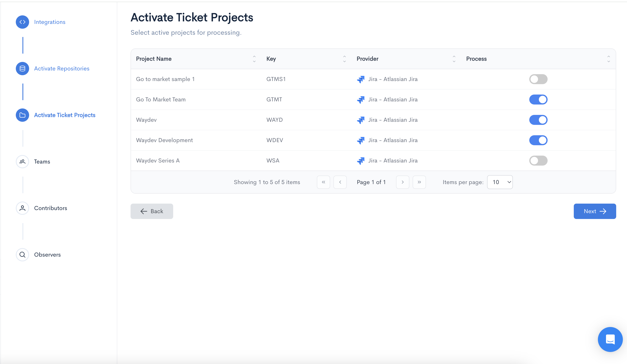627x364 pixels.
Task: Disable the Waydev Development process toggle
Action: [x=538, y=140]
